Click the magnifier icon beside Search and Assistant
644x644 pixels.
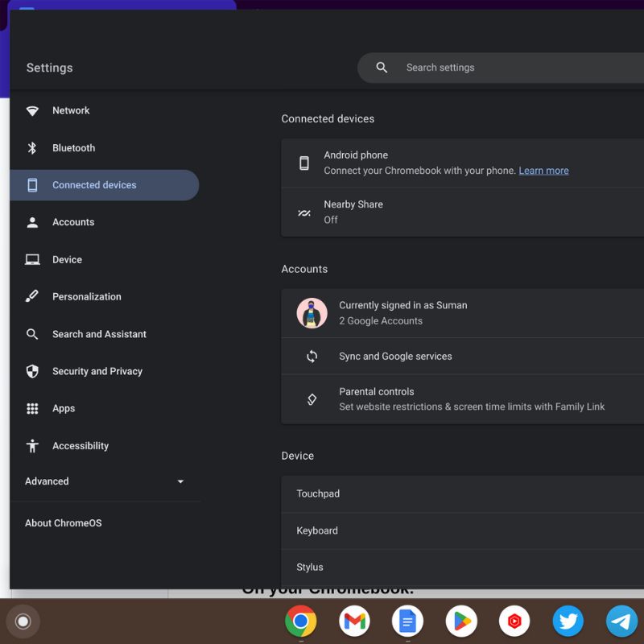coord(32,334)
